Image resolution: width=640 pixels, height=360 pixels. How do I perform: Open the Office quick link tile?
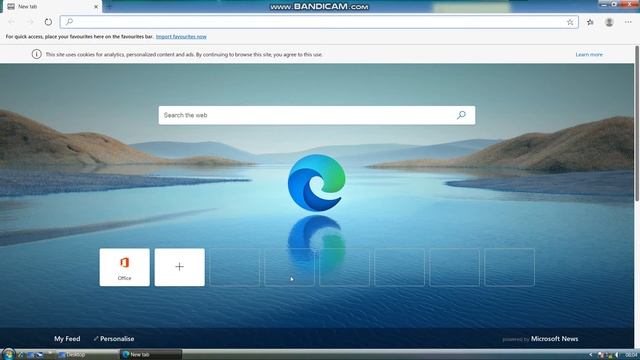click(x=124, y=267)
